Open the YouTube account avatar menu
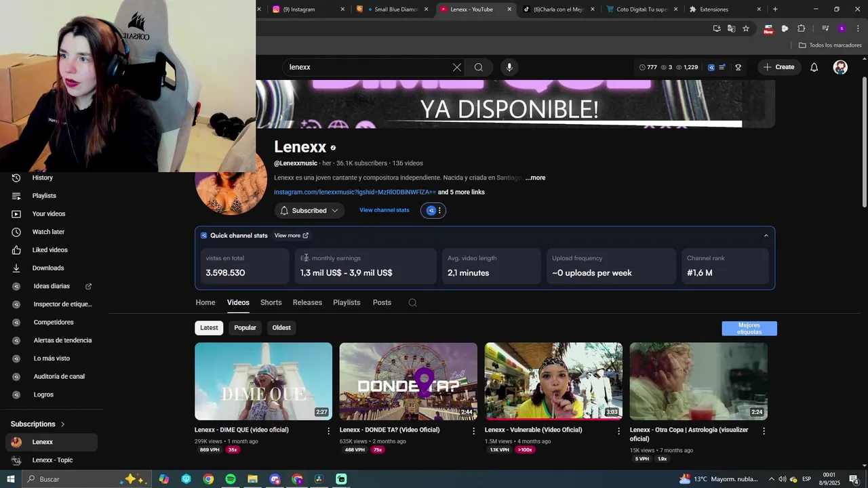Viewport: 868px width, 488px height. tap(840, 67)
